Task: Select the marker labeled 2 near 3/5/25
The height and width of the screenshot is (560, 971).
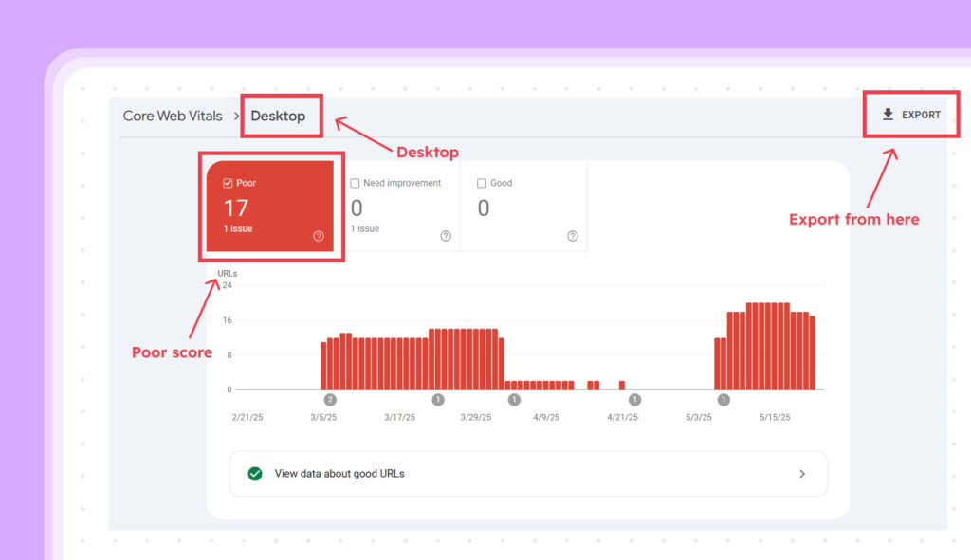Action: 329,399
